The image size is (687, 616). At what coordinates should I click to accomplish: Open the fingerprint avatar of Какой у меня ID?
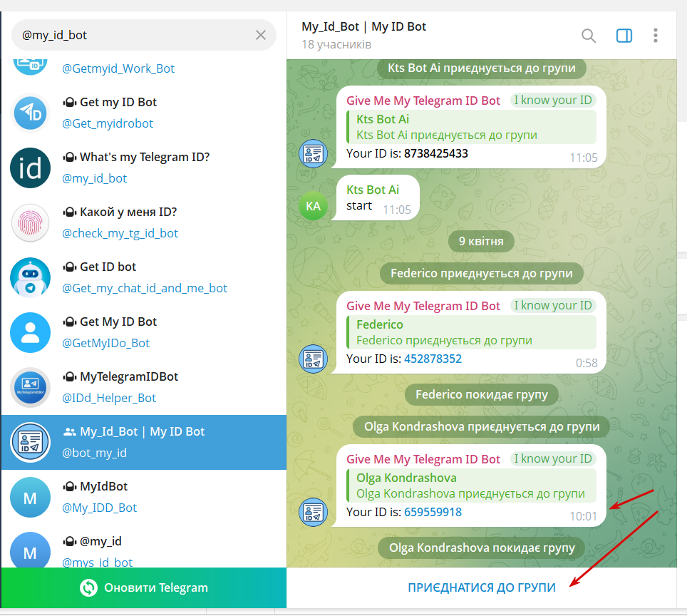point(30,222)
